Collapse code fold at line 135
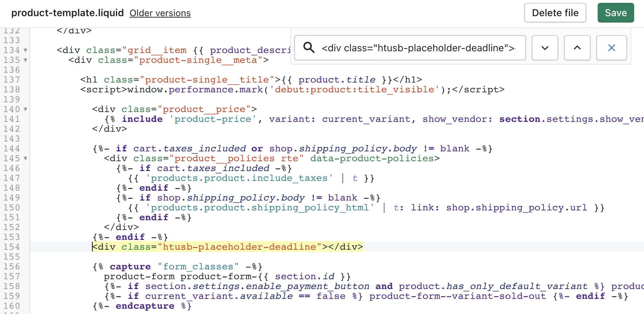The width and height of the screenshot is (644, 314). coord(25,60)
